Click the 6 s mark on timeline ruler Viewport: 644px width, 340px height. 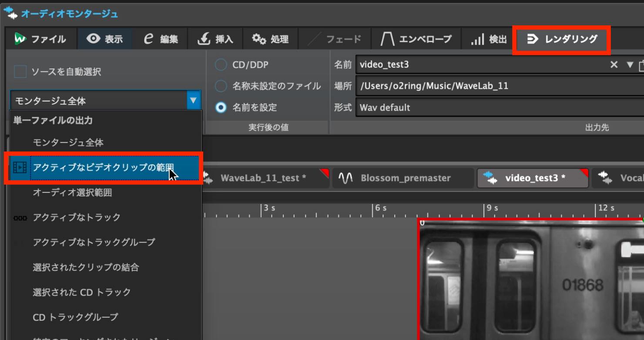pyautogui.click(x=381, y=208)
